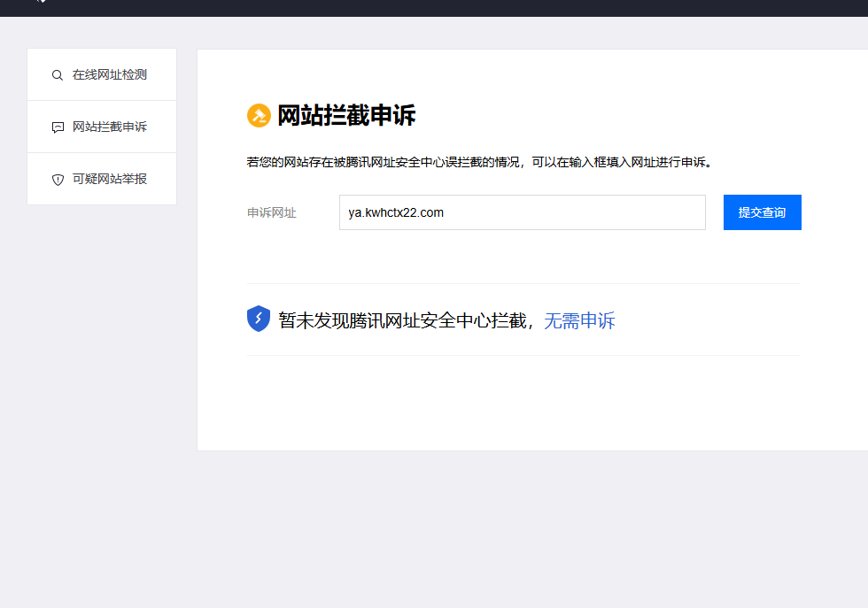Go to 可疑网站举报 in the sidebar
Image resolution: width=868 pixels, height=608 pixels.
[x=102, y=179]
